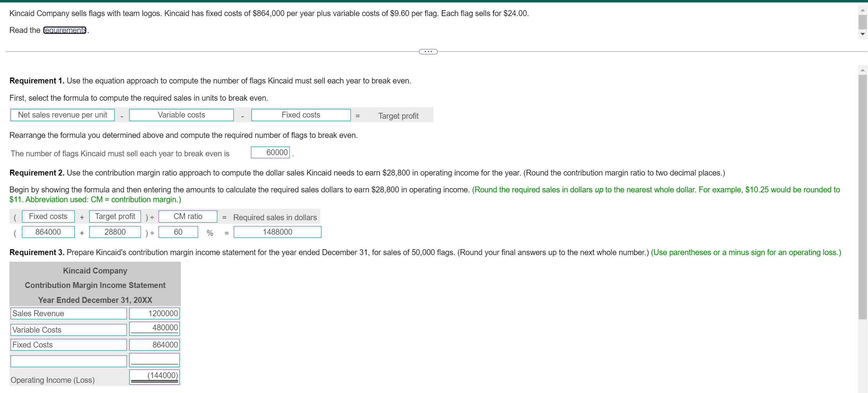The image size is (868, 393).
Task: Click variable costs amount field 480000
Action: 154,328
